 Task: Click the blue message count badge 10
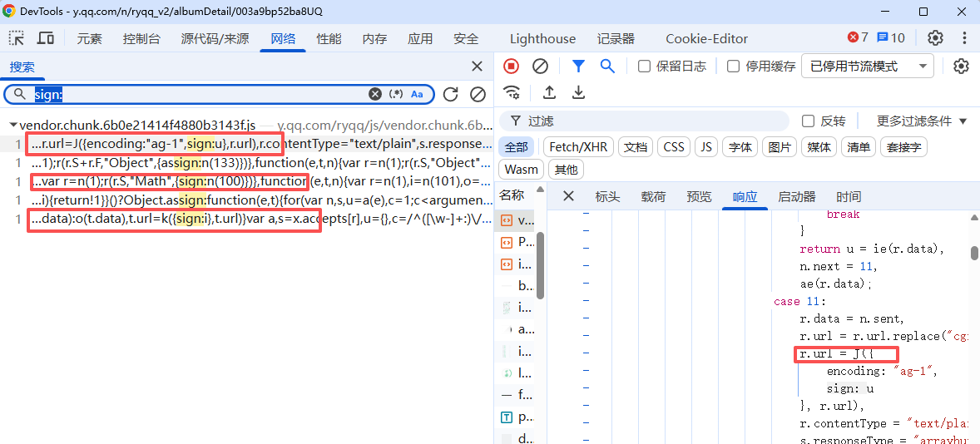pyautogui.click(x=891, y=37)
